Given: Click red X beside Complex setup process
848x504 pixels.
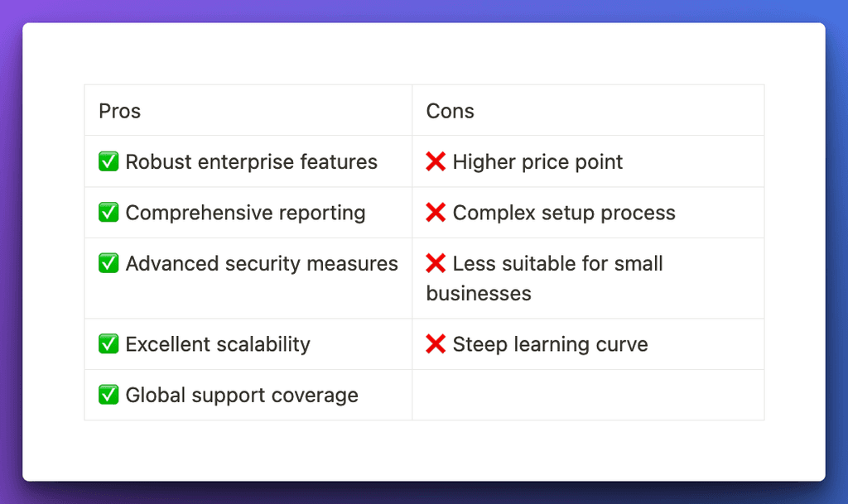Looking at the screenshot, I should 436,213.
